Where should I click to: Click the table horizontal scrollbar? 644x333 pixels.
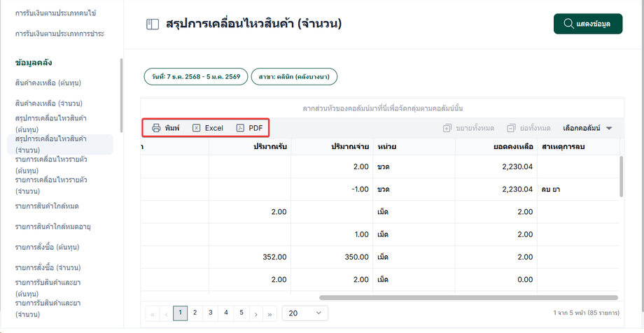[468, 298]
